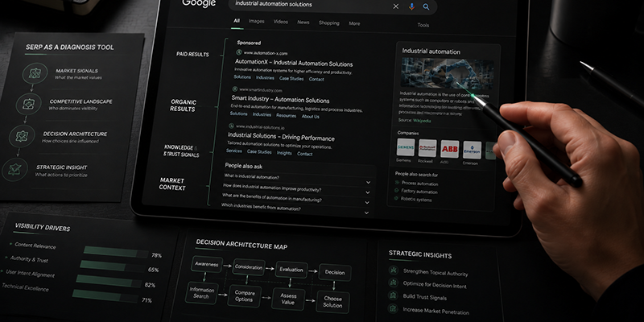Click the Information Search box
The width and height of the screenshot is (644, 322).
(x=201, y=293)
